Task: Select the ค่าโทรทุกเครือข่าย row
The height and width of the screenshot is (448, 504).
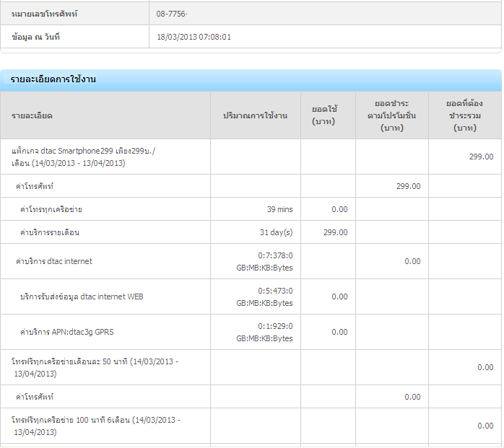Action: 56,209
